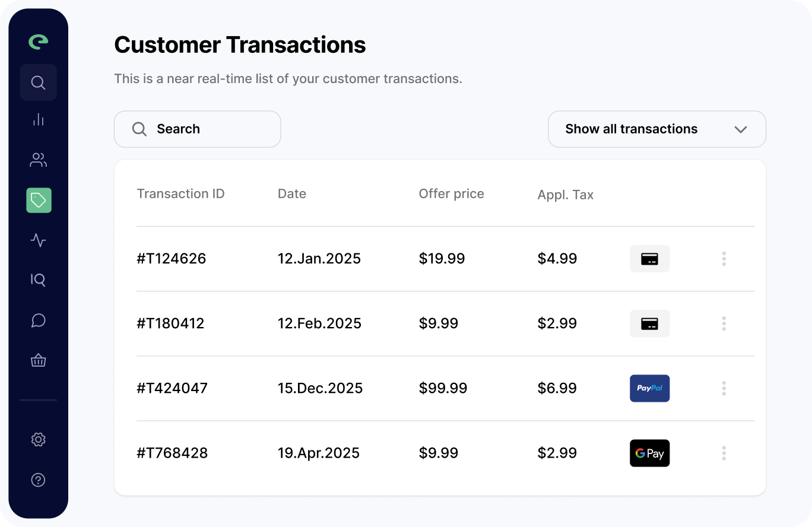This screenshot has height=527, width=812.
Task: Open the three-dot menu for transaction #T768428
Action: click(x=724, y=453)
